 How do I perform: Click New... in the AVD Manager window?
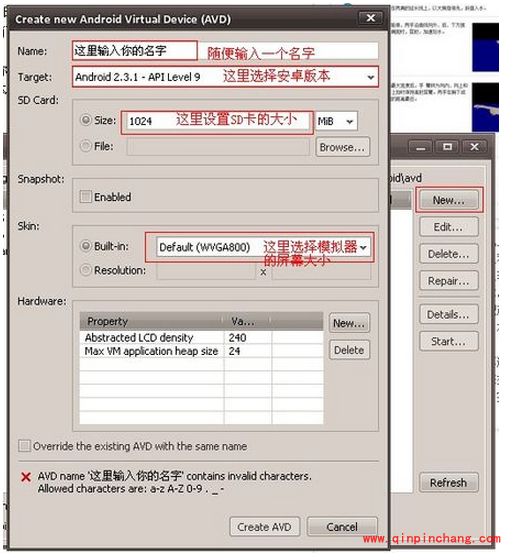(x=449, y=200)
